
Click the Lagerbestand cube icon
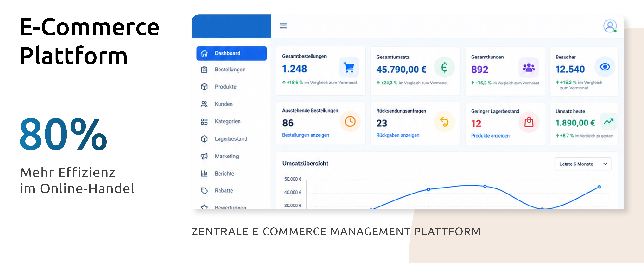[204, 139]
